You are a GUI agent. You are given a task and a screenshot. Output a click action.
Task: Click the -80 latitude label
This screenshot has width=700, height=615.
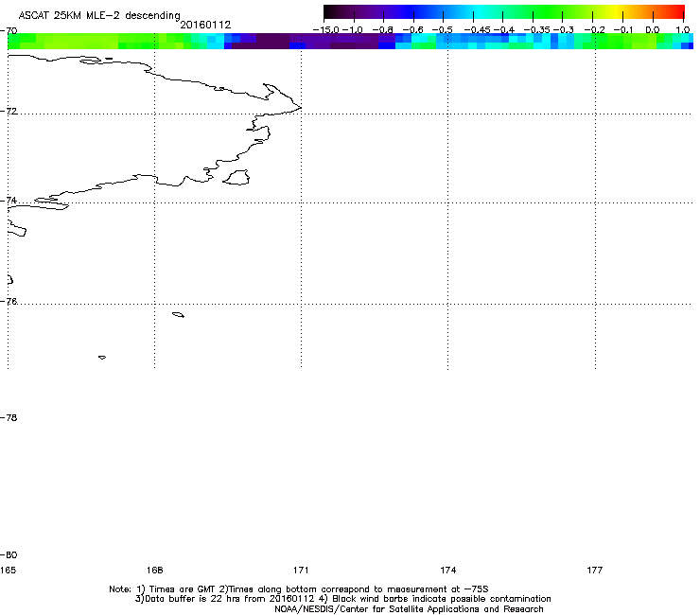coord(9,554)
